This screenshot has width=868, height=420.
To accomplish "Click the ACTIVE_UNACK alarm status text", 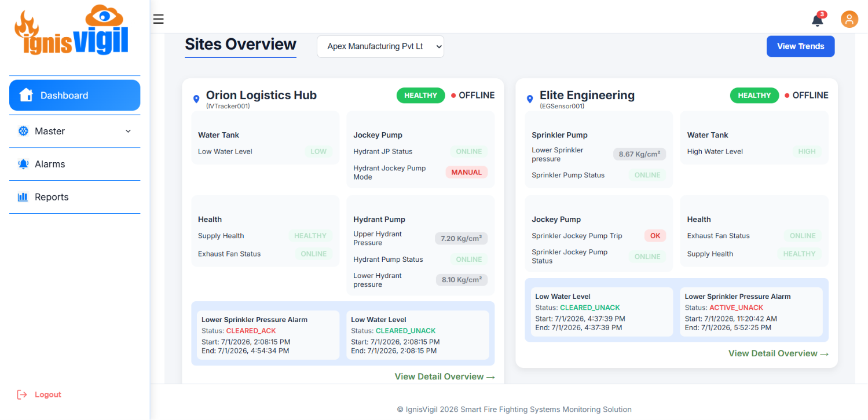I will 737,308.
